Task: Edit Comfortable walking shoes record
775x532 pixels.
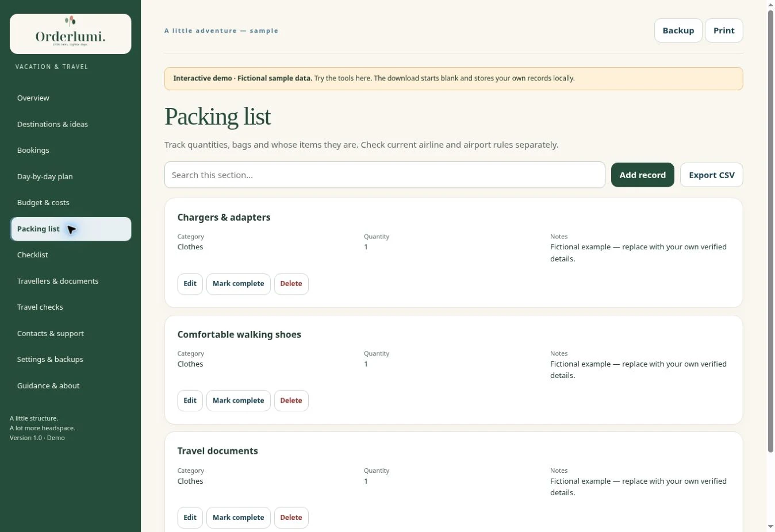Action: click(190, 400)
